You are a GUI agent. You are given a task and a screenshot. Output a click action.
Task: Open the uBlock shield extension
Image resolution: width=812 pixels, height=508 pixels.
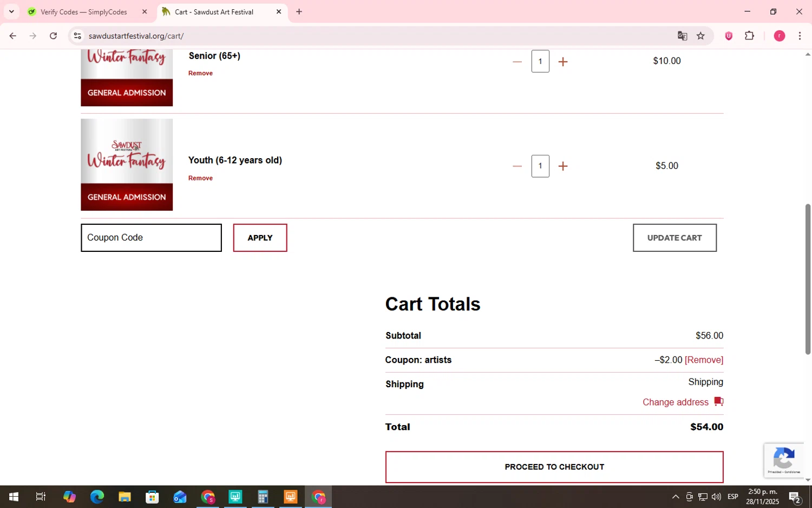729,36
